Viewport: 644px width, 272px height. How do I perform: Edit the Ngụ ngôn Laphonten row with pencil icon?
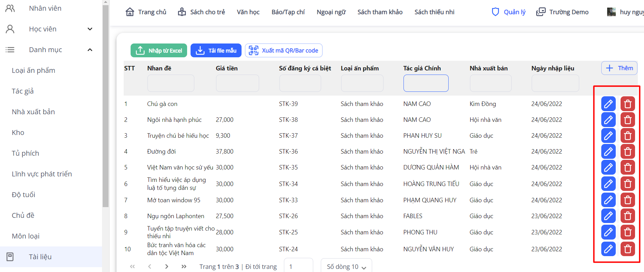pos(608,216)
